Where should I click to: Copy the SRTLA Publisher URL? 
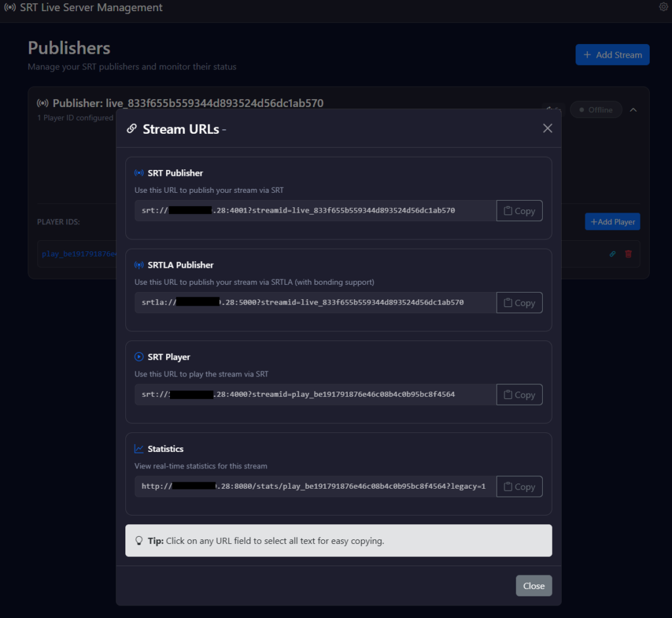519,303
